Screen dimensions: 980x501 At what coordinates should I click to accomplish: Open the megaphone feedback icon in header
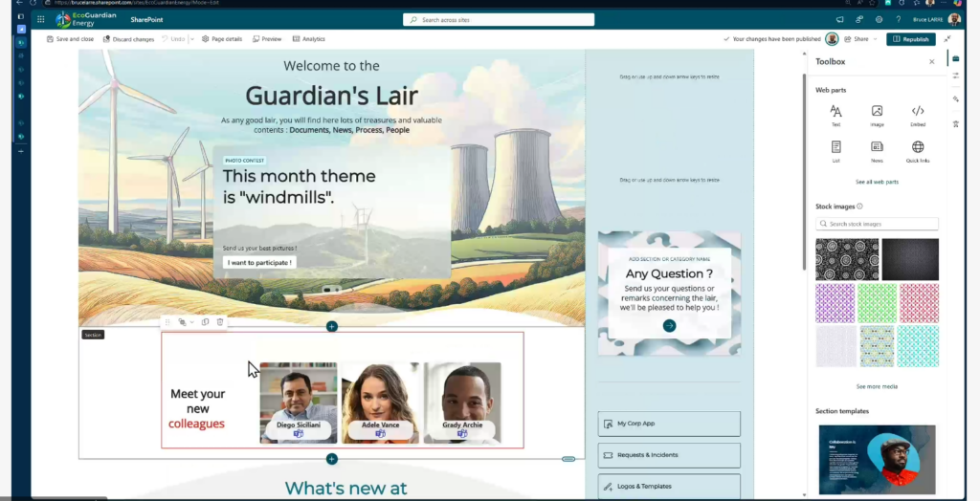coord(839,19)
